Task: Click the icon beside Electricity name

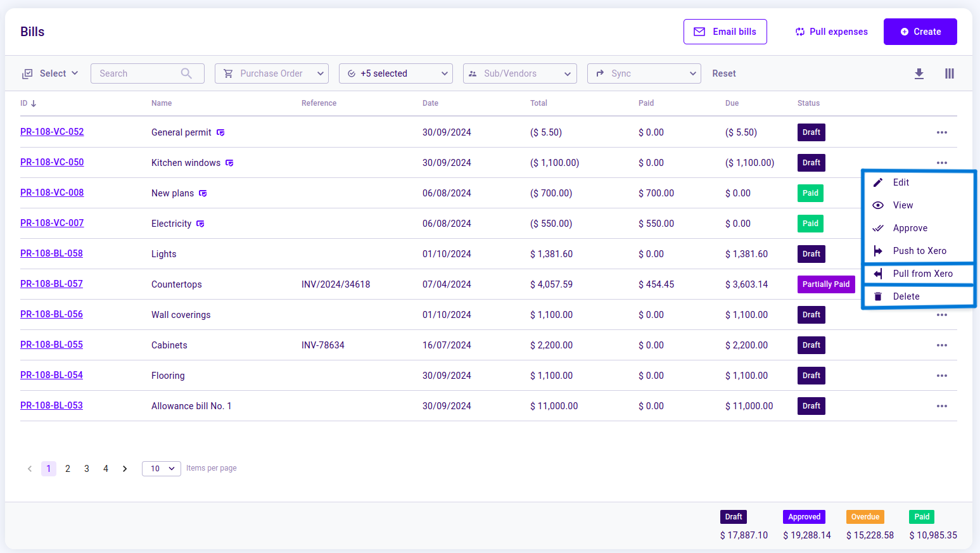Action: [x=200, y=224]
